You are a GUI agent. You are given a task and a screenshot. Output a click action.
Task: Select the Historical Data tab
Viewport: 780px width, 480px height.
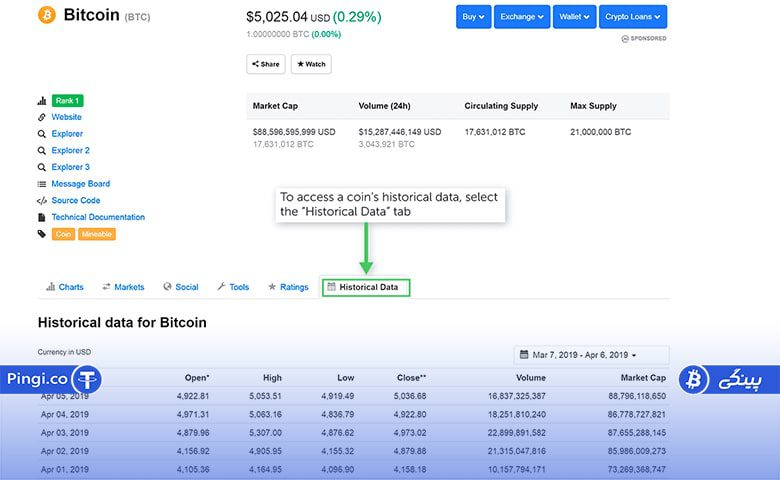[x=366, y=287]
